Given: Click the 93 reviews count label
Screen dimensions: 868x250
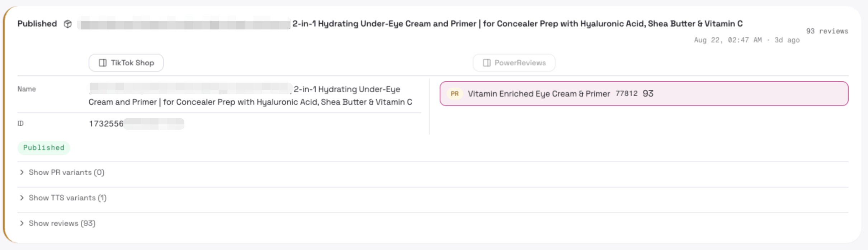Looking at the screenshot, I should pyautogui.click(x=827, y=31).
